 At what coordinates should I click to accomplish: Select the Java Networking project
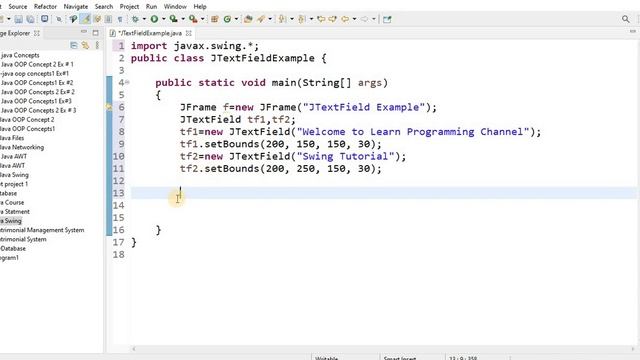coord(22,147)
